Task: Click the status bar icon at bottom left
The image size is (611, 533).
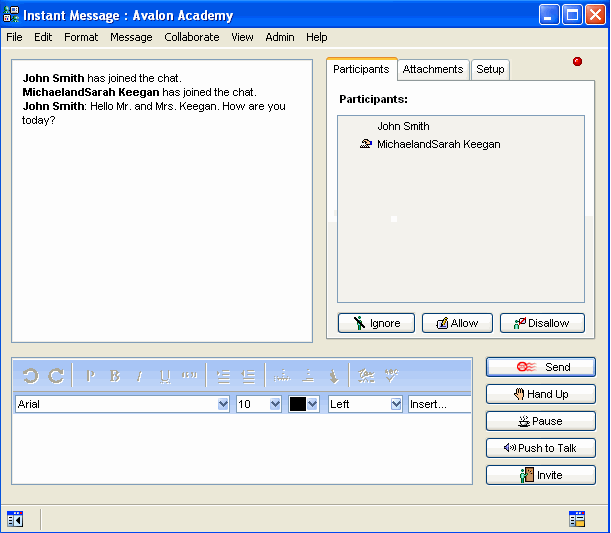Action: (15, 518)
